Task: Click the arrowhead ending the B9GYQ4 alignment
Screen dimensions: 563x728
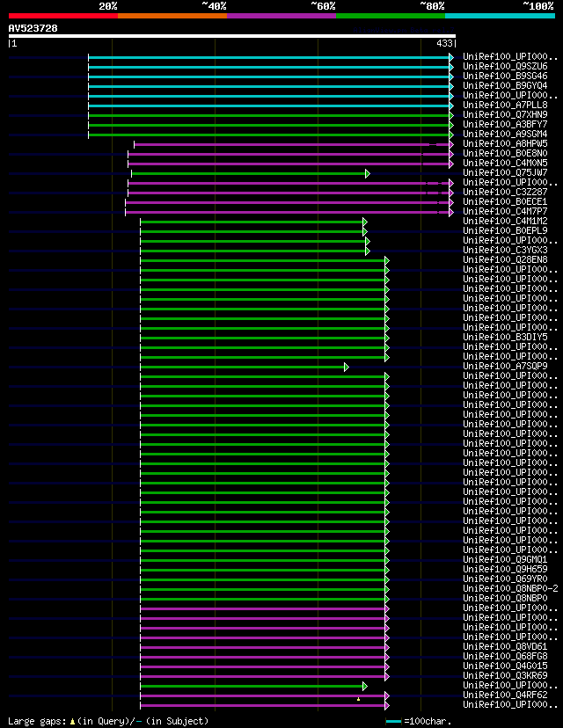Action: pos(451,86)
